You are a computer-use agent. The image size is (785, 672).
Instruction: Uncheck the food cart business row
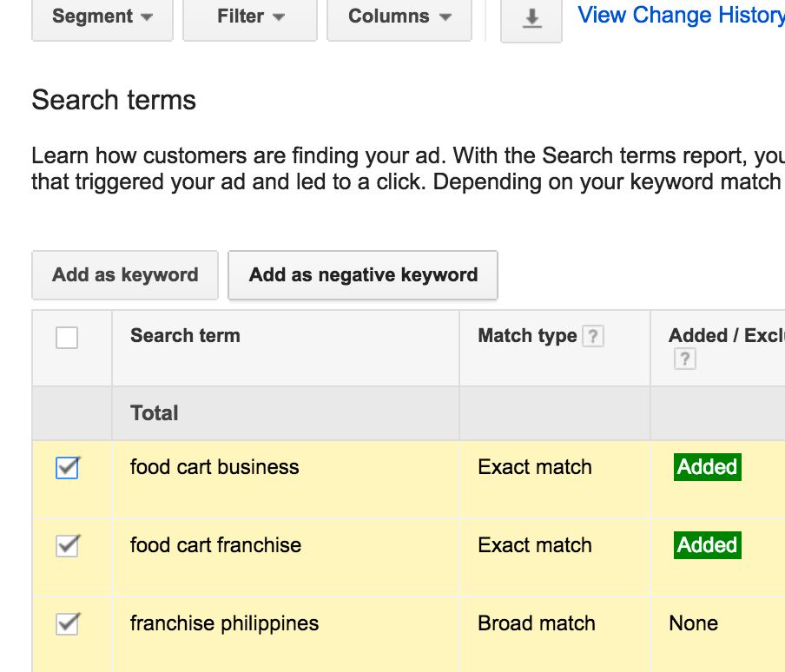coord(67,467)
